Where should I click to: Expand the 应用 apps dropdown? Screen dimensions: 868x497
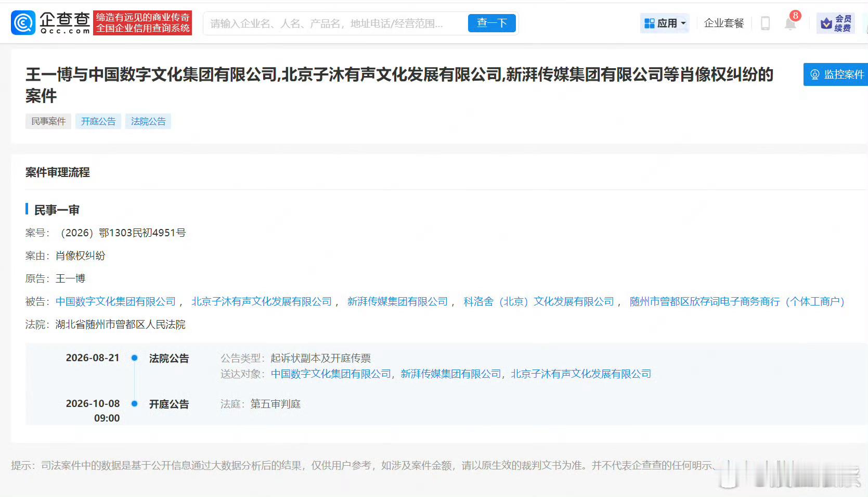[665, 23]
